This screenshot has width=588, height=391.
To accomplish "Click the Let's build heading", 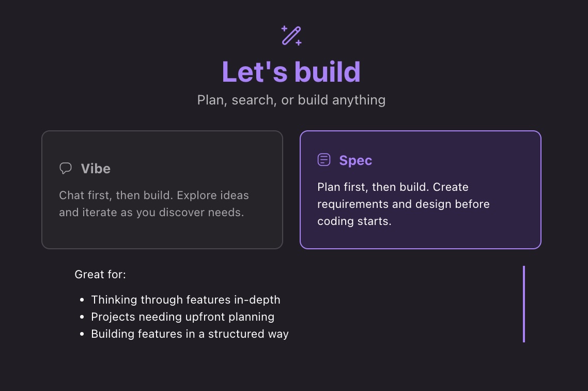I will (292, 72).
